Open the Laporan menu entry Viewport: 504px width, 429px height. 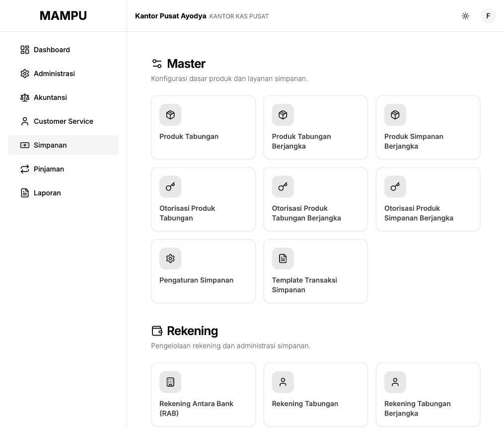64,193
